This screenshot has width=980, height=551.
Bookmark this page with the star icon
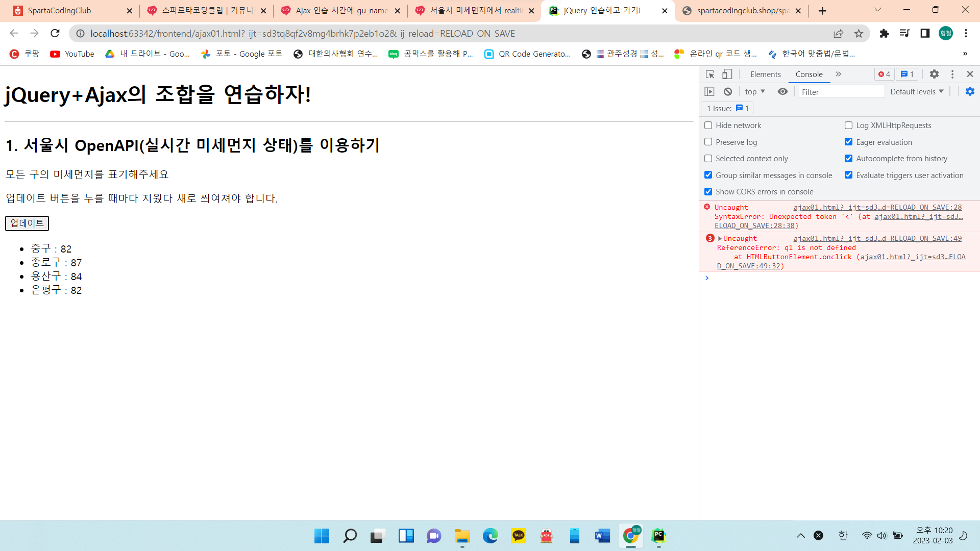(x=859, y=34)
